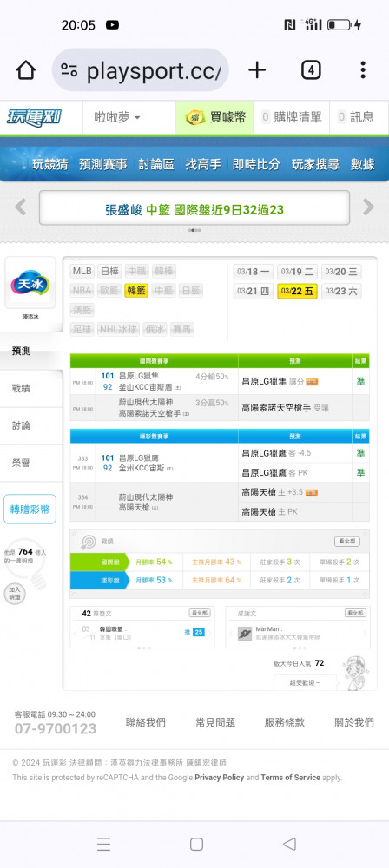
Task: Open 常見問題 footer link
Action: tap(215, 722)
